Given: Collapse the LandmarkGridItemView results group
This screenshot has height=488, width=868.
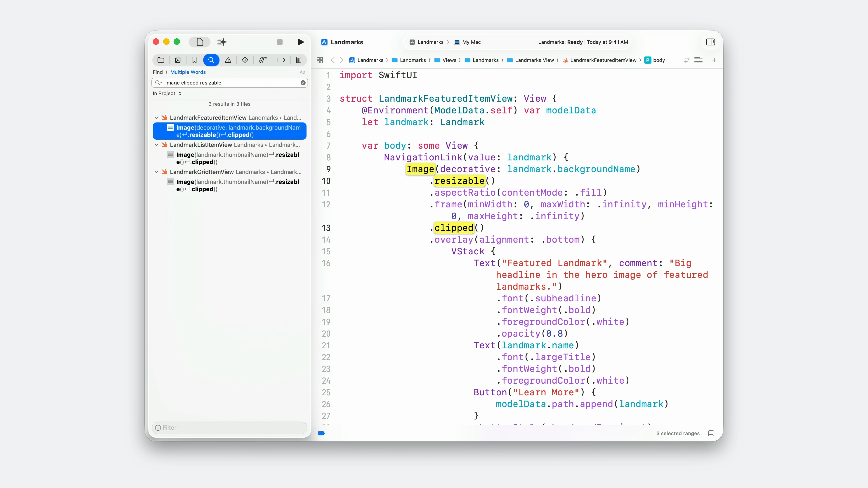Looking at the screenshot, I should pyautogui.click(x=156, y=172).
